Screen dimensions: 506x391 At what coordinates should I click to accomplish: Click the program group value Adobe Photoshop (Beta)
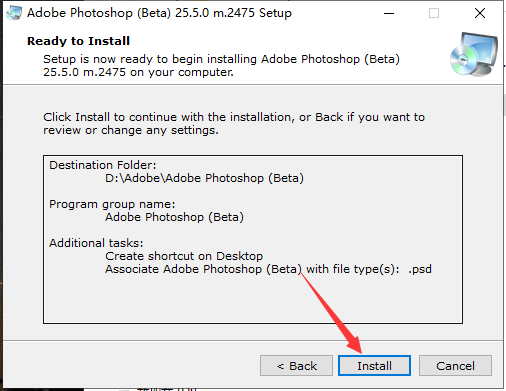coord(174,217)
